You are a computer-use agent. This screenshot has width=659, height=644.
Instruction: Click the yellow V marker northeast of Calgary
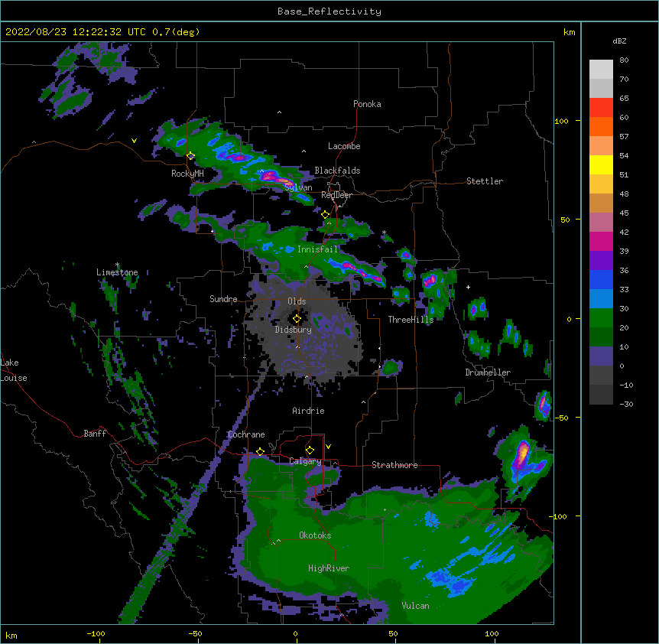point(328,447)
